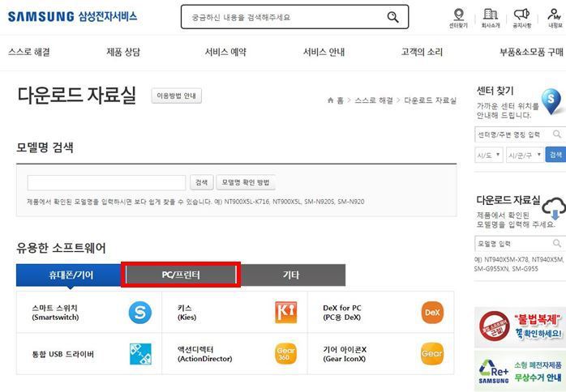
Task: Open 부품&소모품 구매 menu
Action: click(531, 53)
